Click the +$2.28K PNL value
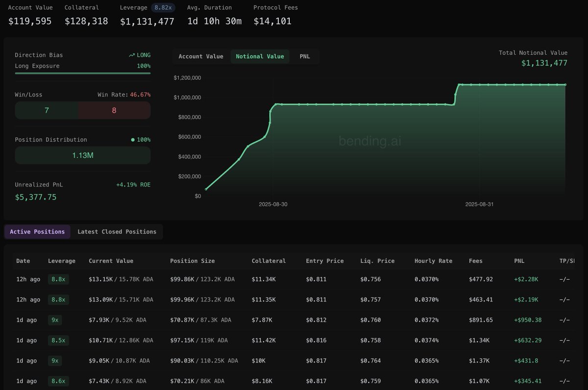Viewport: 588px width, 390px height. [527, 279]
